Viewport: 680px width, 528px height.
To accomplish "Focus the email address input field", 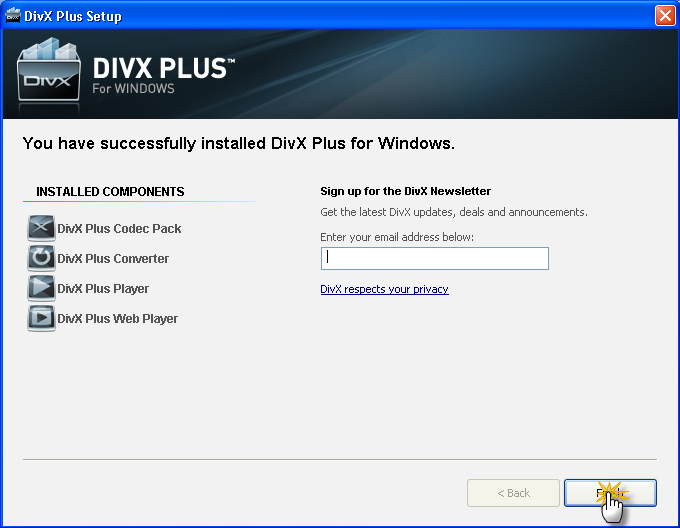I will point(435,258).
